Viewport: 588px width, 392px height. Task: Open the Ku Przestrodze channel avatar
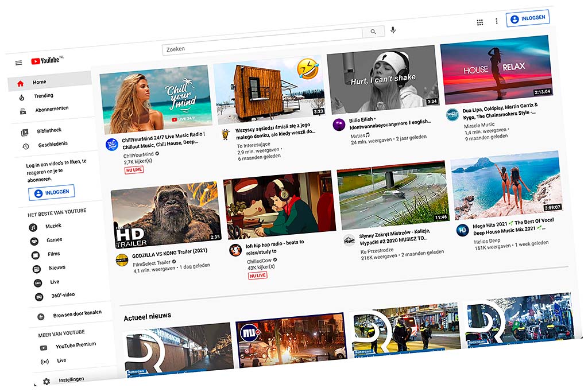[x=349, y=240]
